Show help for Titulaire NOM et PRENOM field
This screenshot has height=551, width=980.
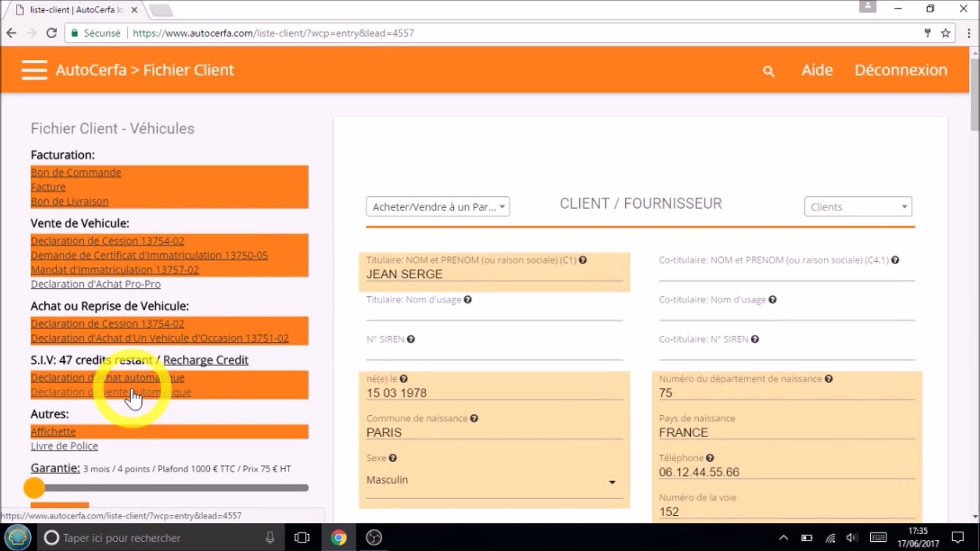click(x=582, y=260)
